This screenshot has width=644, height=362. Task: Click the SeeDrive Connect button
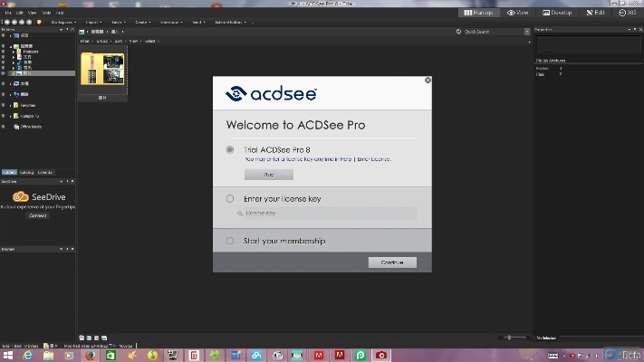(x=38, y=215)
